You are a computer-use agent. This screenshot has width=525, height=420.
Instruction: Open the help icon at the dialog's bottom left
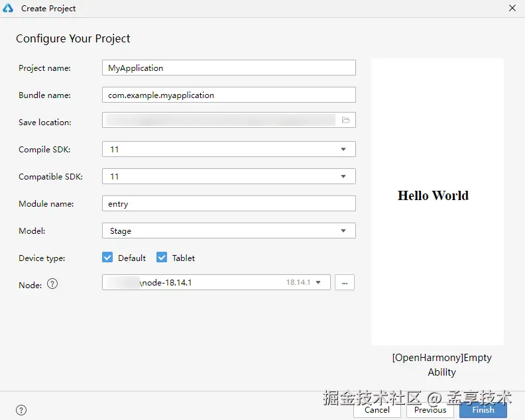point(21,410)
